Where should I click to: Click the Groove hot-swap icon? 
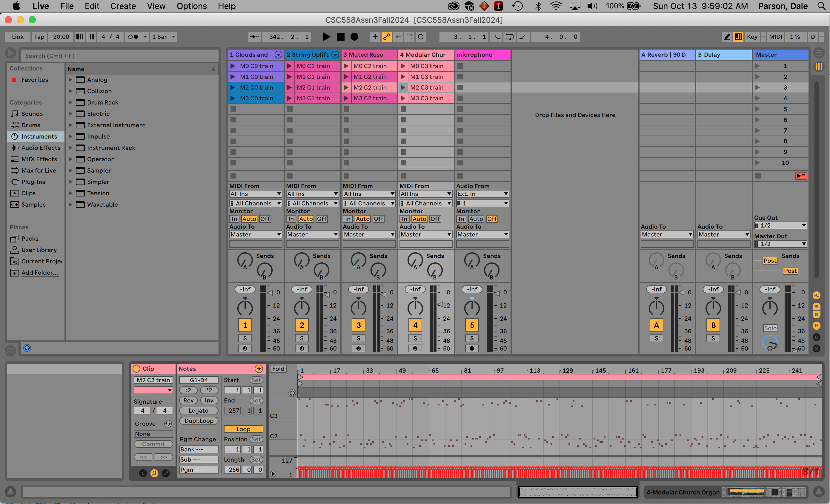(x=168, y=424)
